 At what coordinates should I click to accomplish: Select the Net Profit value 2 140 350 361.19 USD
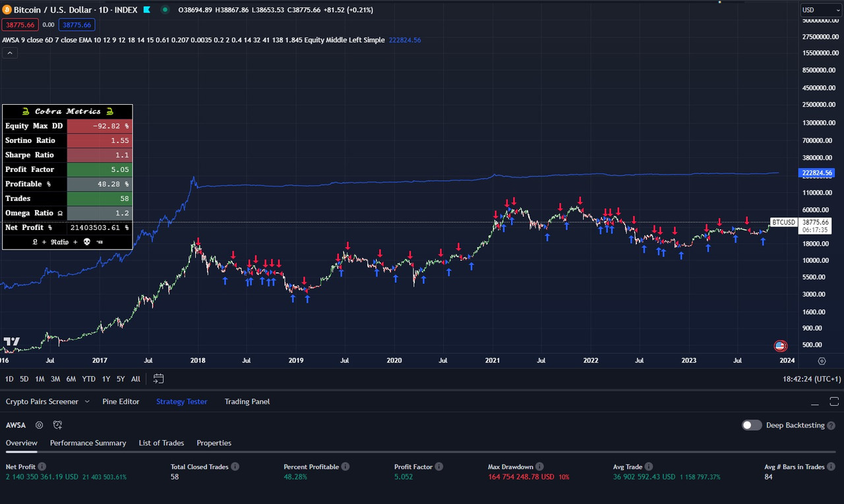42,476
